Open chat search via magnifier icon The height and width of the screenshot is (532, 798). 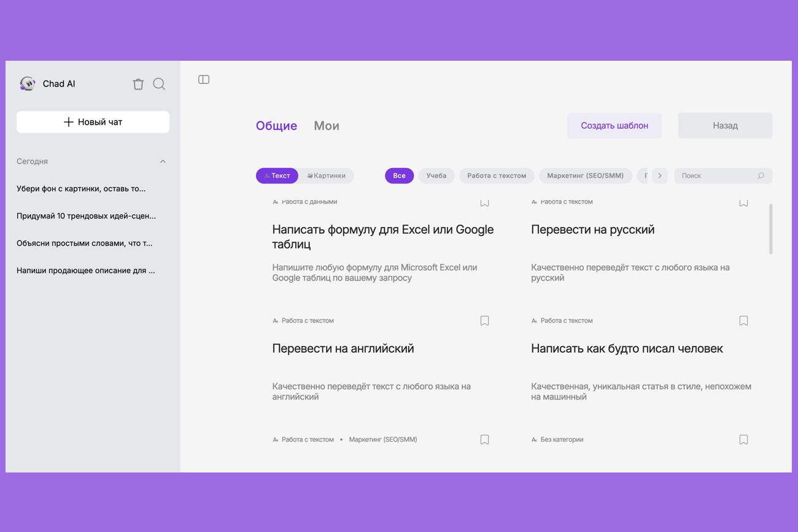(159, 84)
